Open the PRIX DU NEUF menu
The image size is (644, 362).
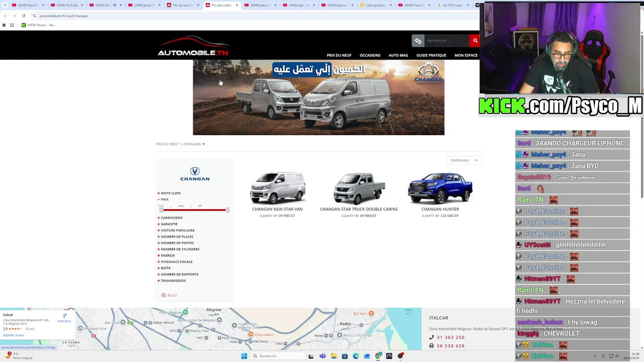point(339,55)
